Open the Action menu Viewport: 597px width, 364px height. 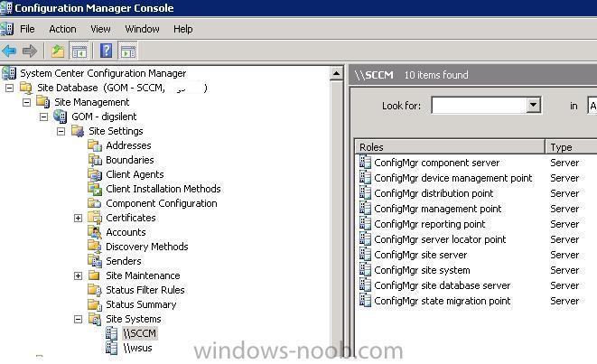[62, 29]
